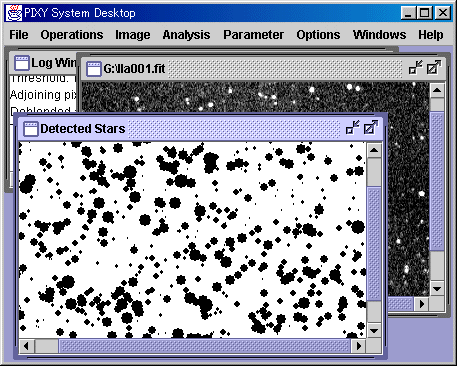
Task: Open the Image menu
Action: [133, 35]
